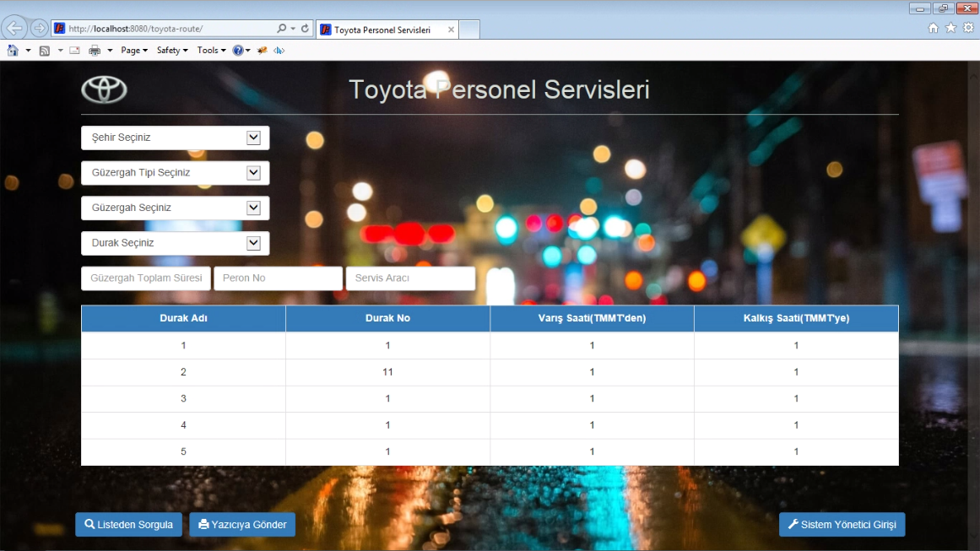Open browser settings gear icon
The image size is (980, 551).
tap(968, 28)
